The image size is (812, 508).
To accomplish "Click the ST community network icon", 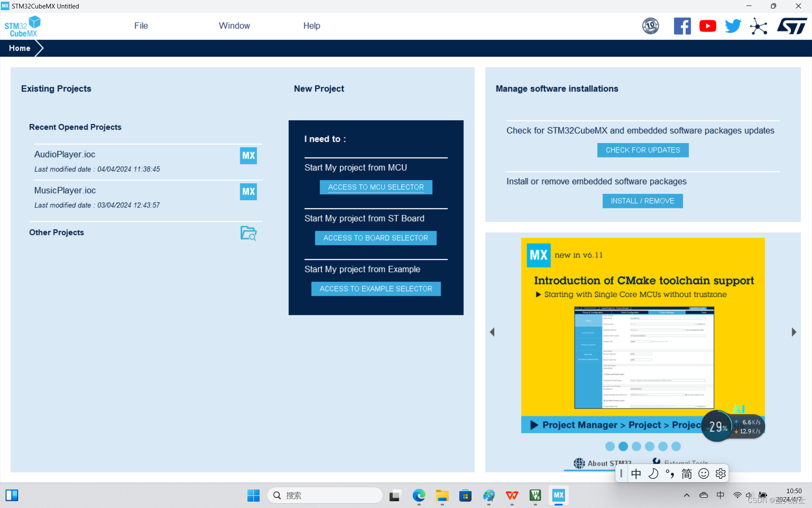I will pos(758,26).
